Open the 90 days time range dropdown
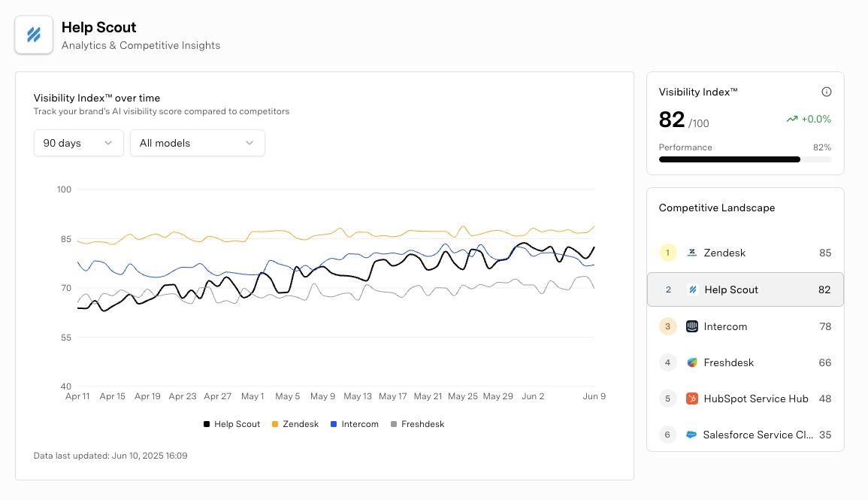The height and width of the screenshot is (500, 868). (79, 143)
